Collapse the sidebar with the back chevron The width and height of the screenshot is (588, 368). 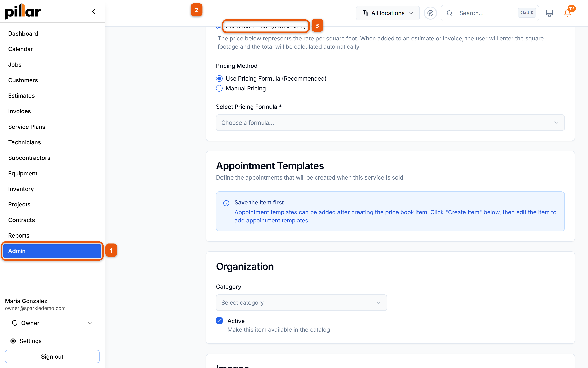coord(94,11)
